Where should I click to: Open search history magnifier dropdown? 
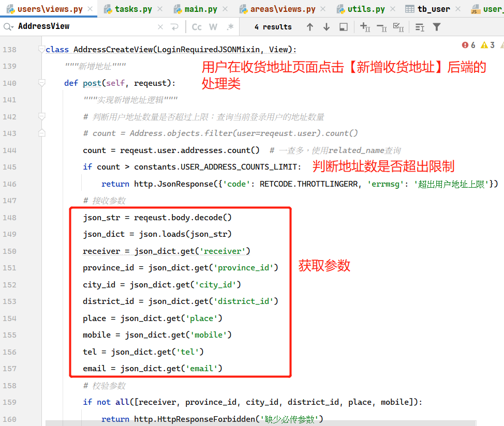click(x=8, y=27)
